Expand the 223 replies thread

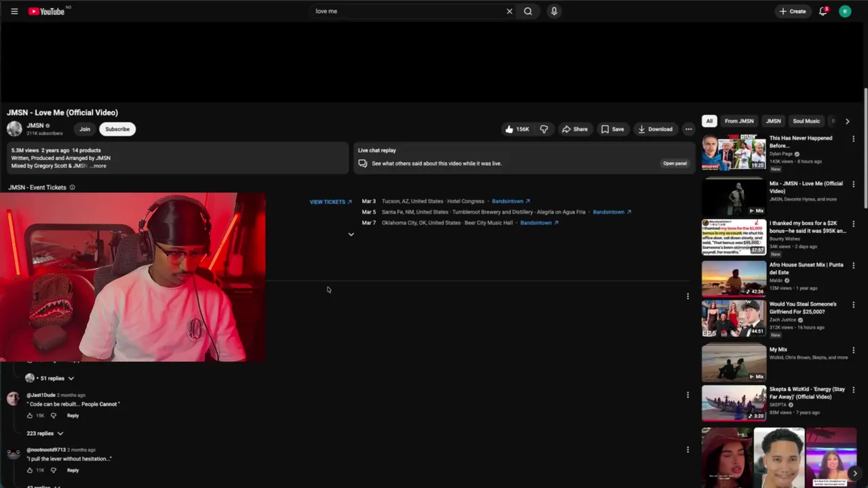pyautogui.click(x=45, y=433)
